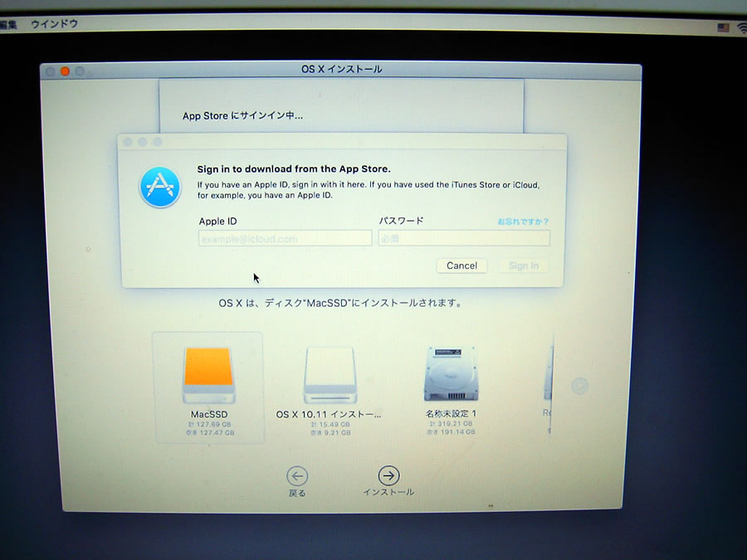This screenshot has width=747, height=560.
Task: Open the お忘れですか? forgot link
Action: click(x=523, y=222)
